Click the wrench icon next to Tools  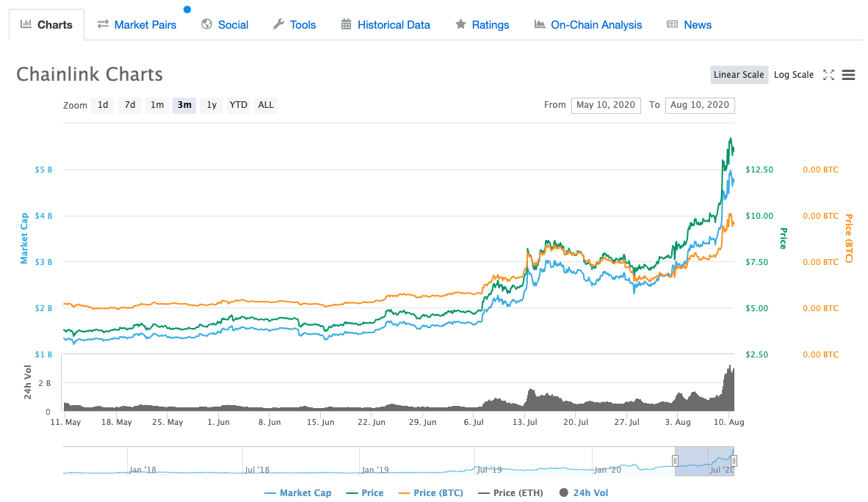pos(278,23)
